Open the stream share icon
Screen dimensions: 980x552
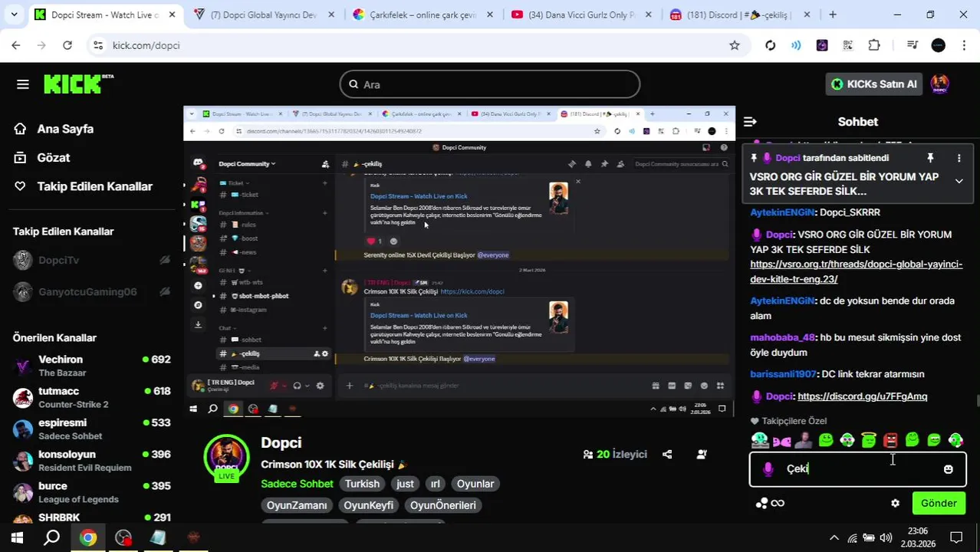pos(667,454)
